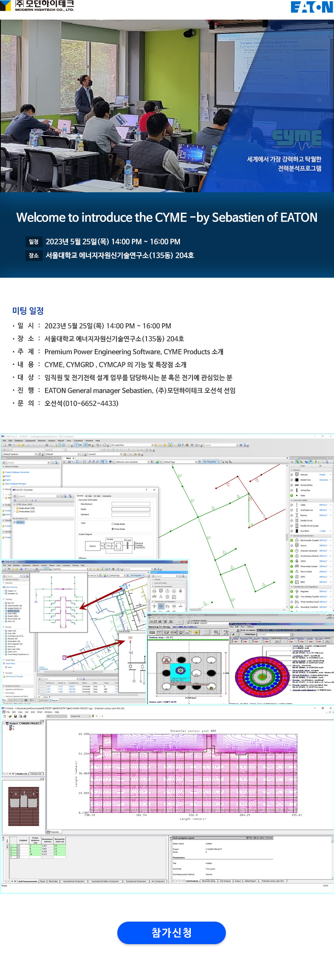Open the Analysis menu in the CYME window
This screenshot has height=980, width=334.
coord(51,440)
